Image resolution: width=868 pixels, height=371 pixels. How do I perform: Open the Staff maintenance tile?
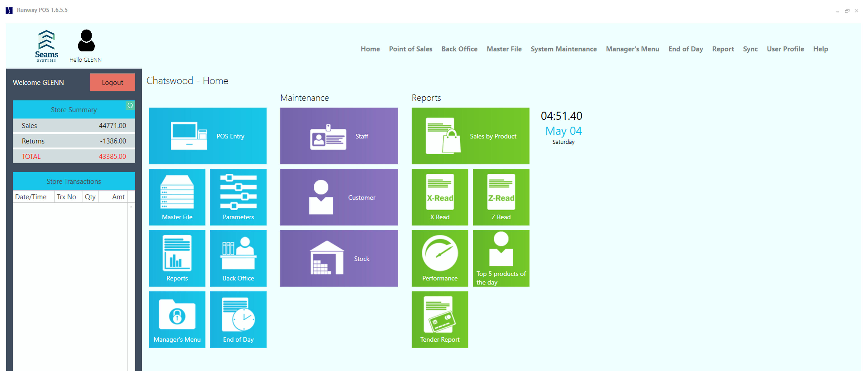click(339, 136)
